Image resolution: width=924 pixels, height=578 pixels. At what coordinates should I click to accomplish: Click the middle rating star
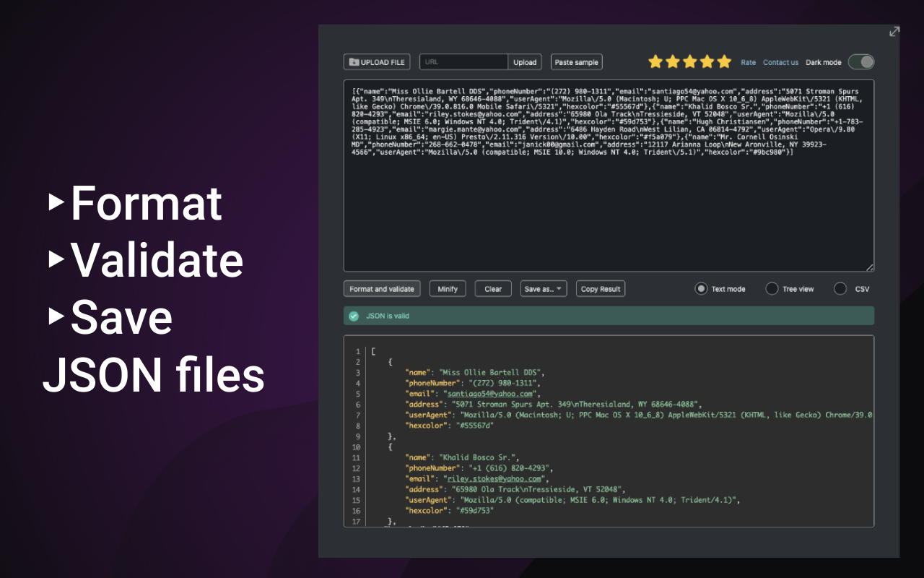click(x=689, y=61)
